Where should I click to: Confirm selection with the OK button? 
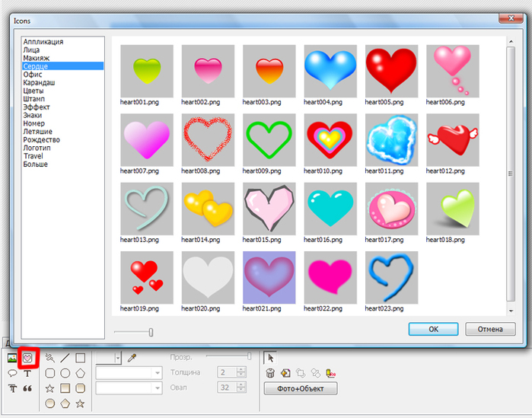pyautogui.click(x=433, y=329)
